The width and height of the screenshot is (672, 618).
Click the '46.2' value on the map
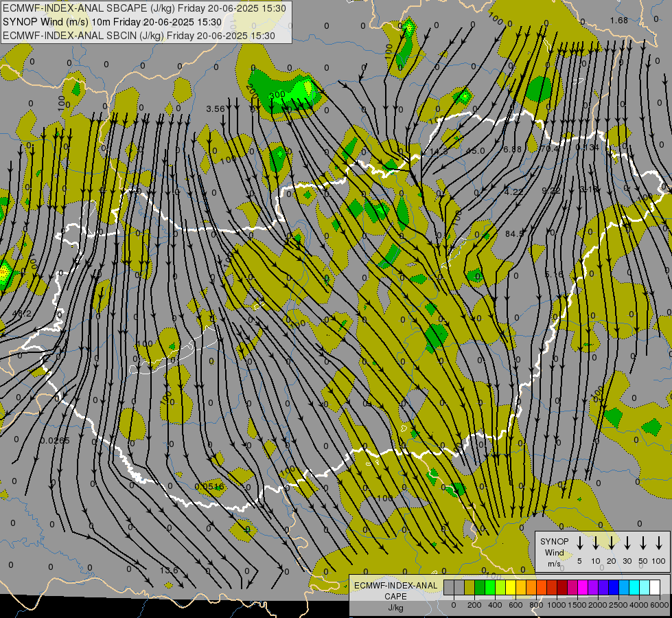[22, 314]
